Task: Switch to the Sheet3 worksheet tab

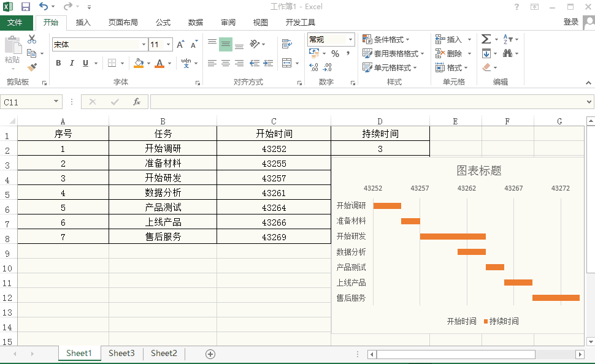Action: coord(121,353)
